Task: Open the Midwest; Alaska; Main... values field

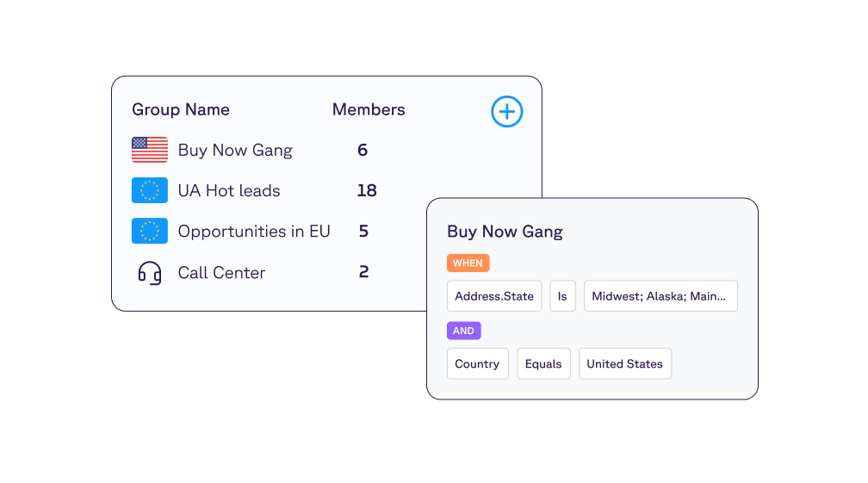Action: coord(660,296)
